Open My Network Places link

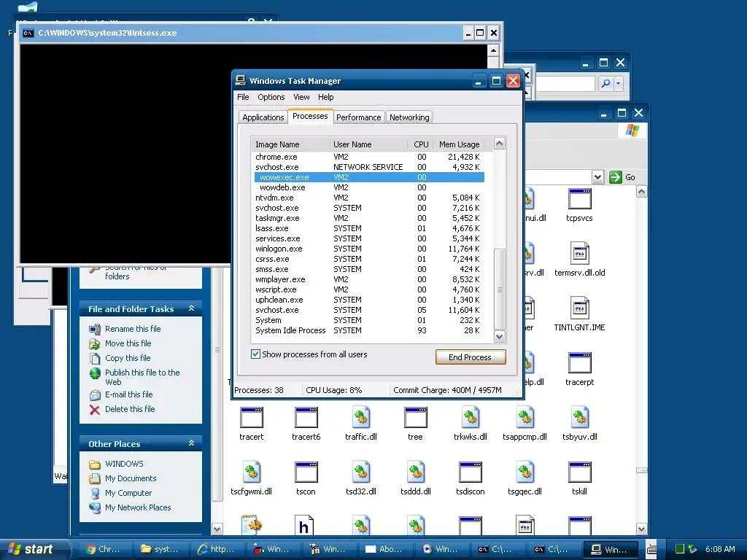[x=138, y=507]
